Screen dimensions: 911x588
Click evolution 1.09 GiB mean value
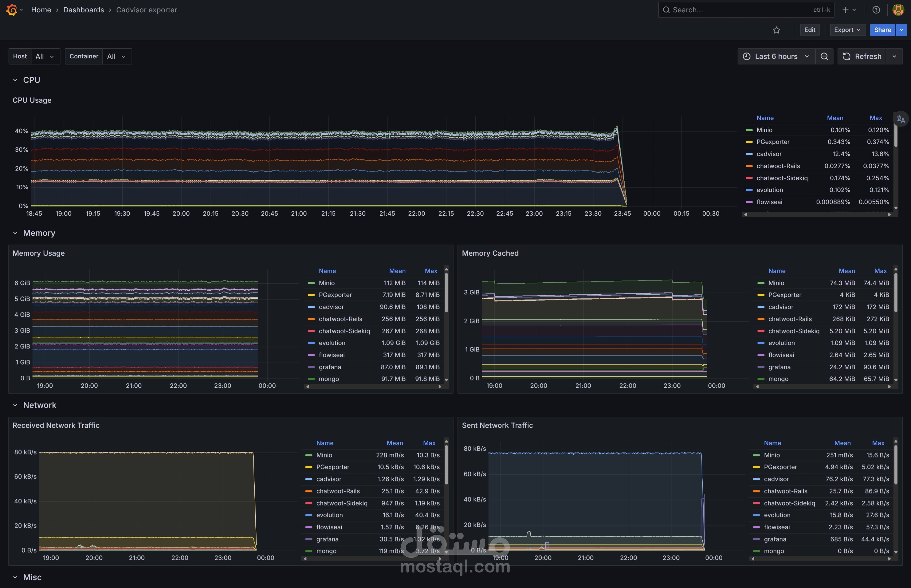(x=394, y=343)
